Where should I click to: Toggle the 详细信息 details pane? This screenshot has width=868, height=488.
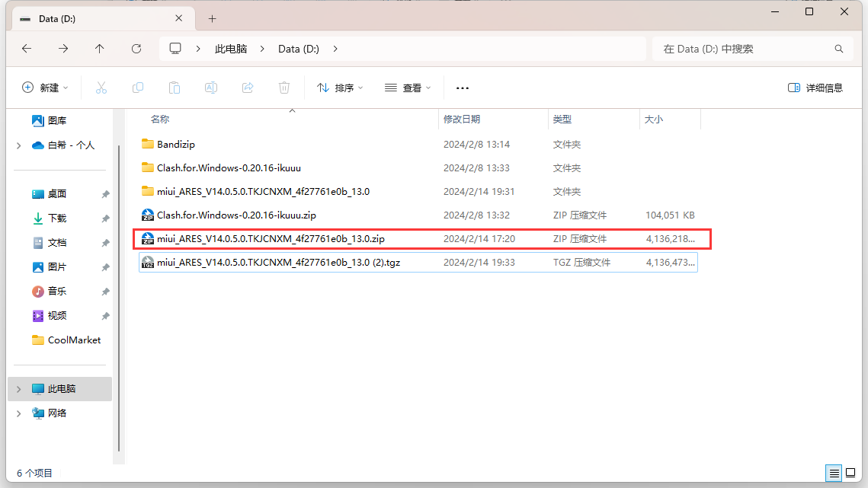coord(815,88)
